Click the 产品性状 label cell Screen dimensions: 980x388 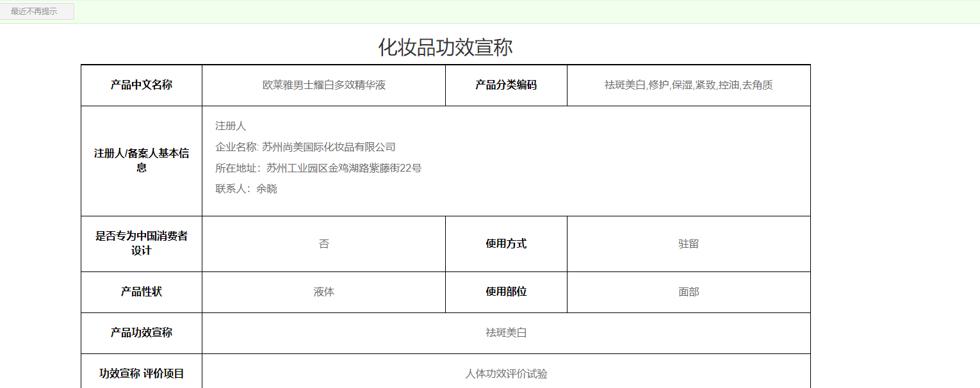142,292
